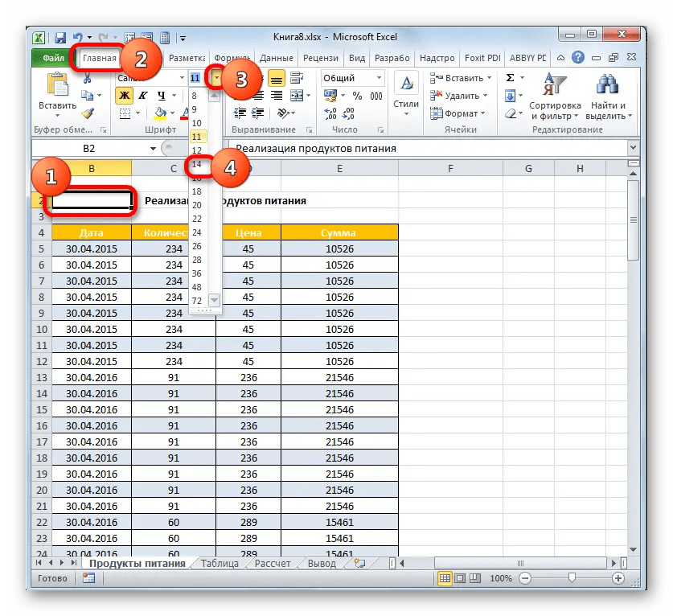The width and height of the screenshot is (673, 616).
Task: Click the italic К formatting icon
Action: [144, 97]
